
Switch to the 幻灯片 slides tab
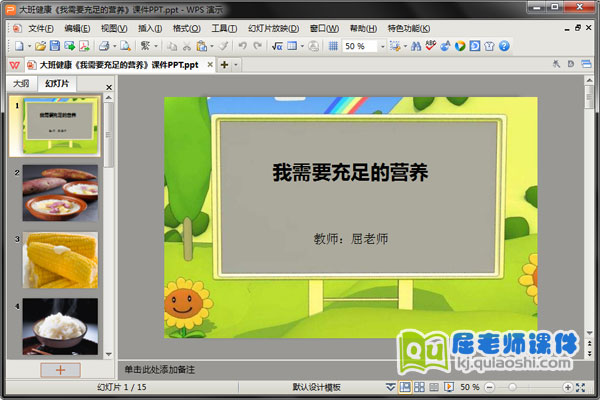pyautogui.click(x=57, y=83)
